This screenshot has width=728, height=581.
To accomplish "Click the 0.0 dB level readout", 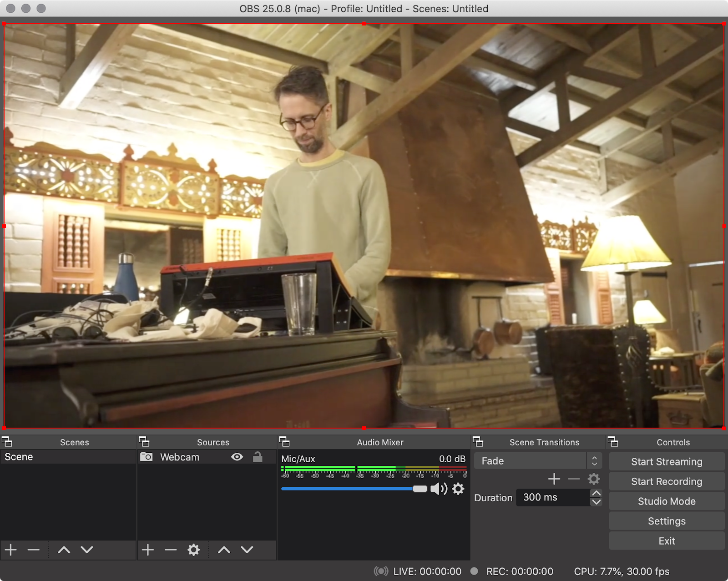I will pos(452,459).
